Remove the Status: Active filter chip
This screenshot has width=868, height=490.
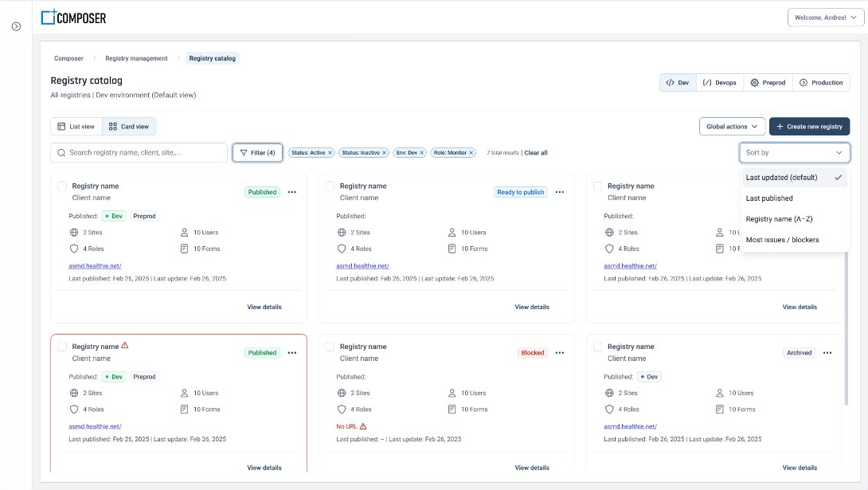click(330, 153)
